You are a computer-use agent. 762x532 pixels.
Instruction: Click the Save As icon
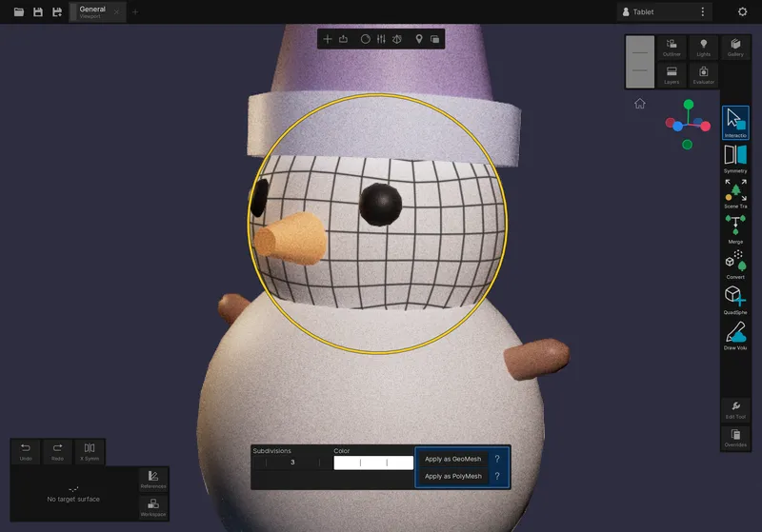click(57, 12)
